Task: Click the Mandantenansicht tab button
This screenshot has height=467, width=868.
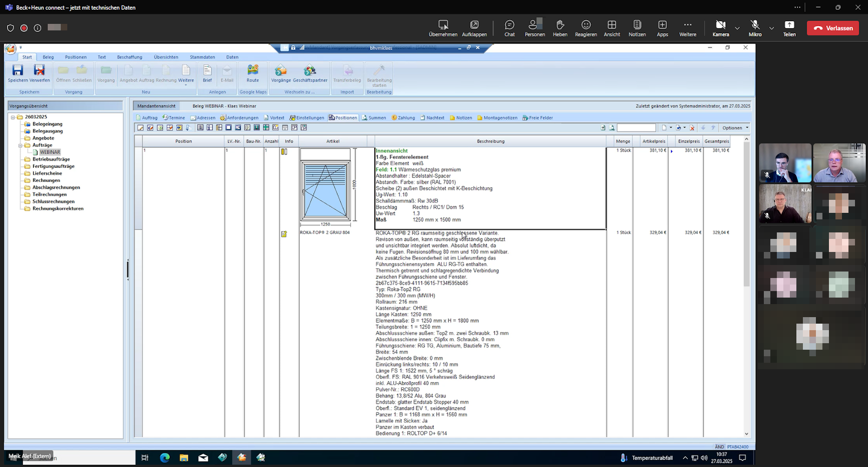Action: [x=156, y=106]
